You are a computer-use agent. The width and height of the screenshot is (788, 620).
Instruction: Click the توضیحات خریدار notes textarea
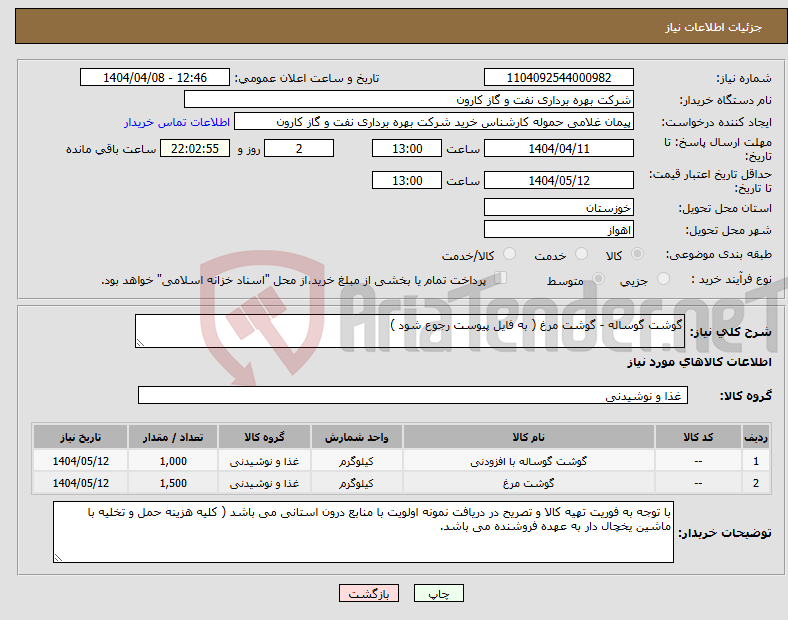[363, 532]
